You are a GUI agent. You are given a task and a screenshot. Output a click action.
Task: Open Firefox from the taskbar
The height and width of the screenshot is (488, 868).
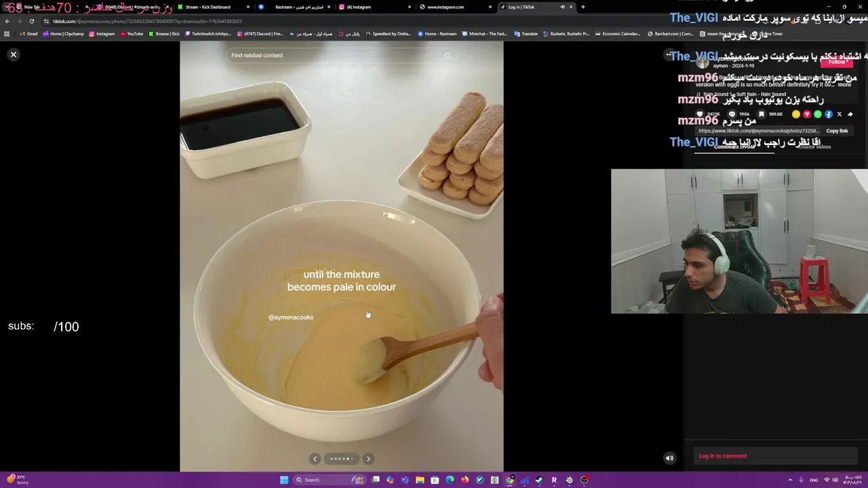pos(465,480)
